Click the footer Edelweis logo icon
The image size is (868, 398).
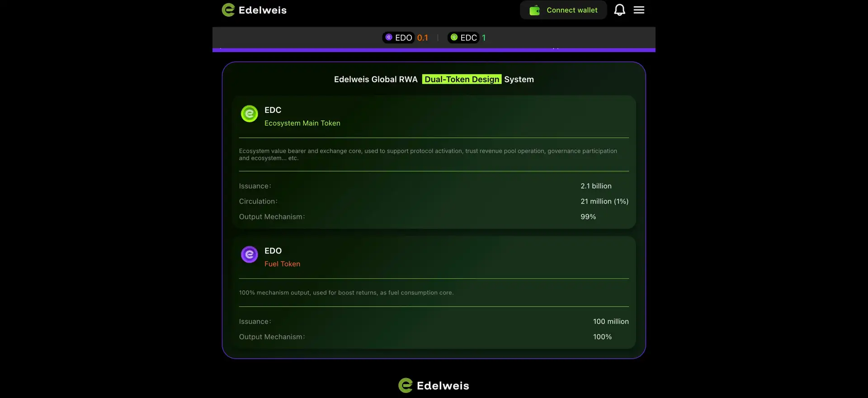point(406,385)
